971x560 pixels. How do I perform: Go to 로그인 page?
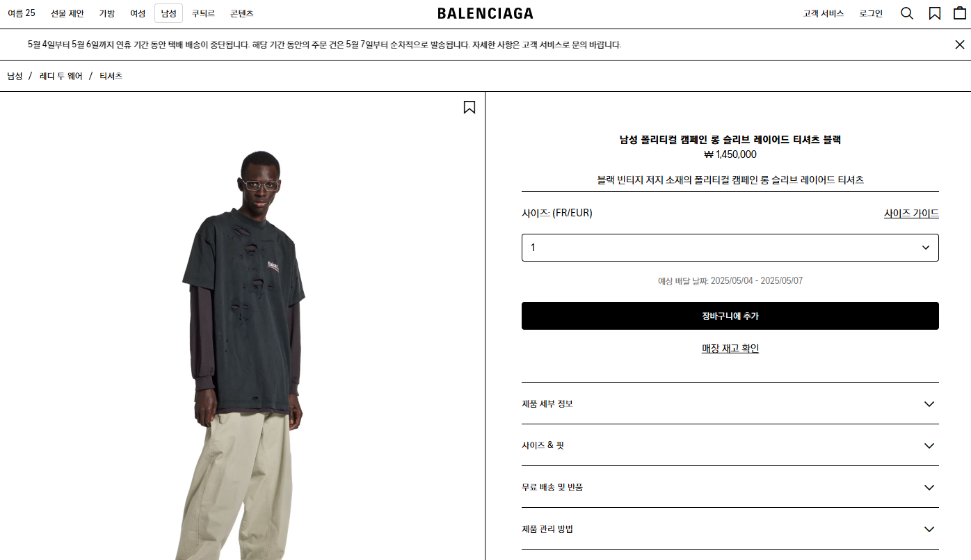(x=871, y=13)
